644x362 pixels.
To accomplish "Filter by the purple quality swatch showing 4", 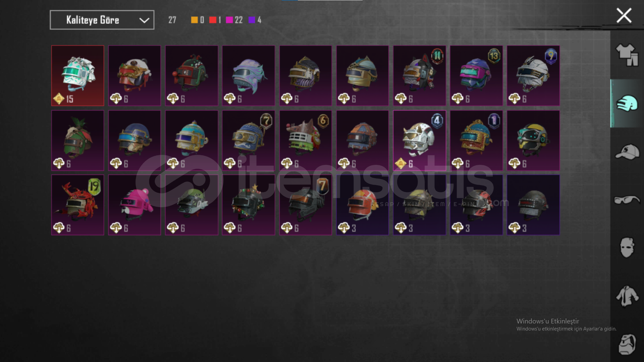I will click(x=252, y=20).
